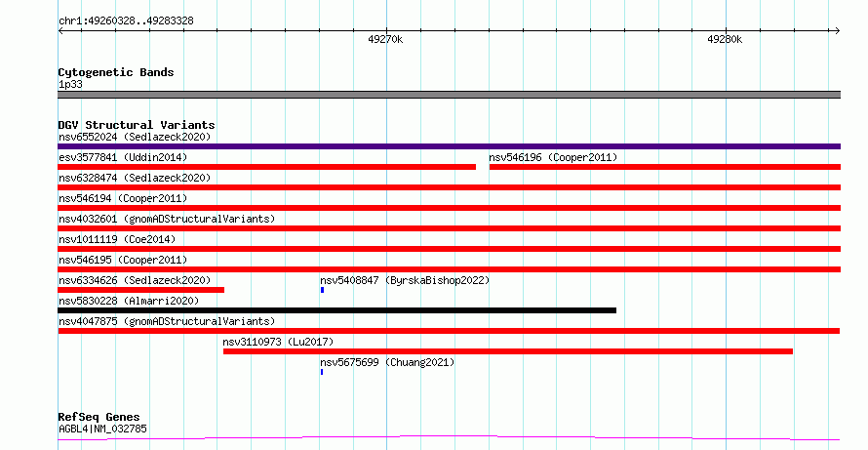Click the red nsv1011119 variant bar

(x=449, y=249)
